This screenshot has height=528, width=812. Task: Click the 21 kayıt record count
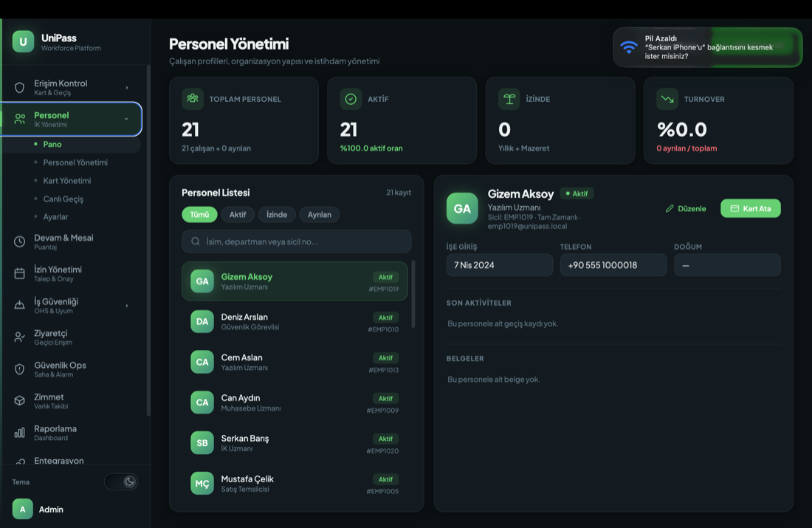click(399, 192)
